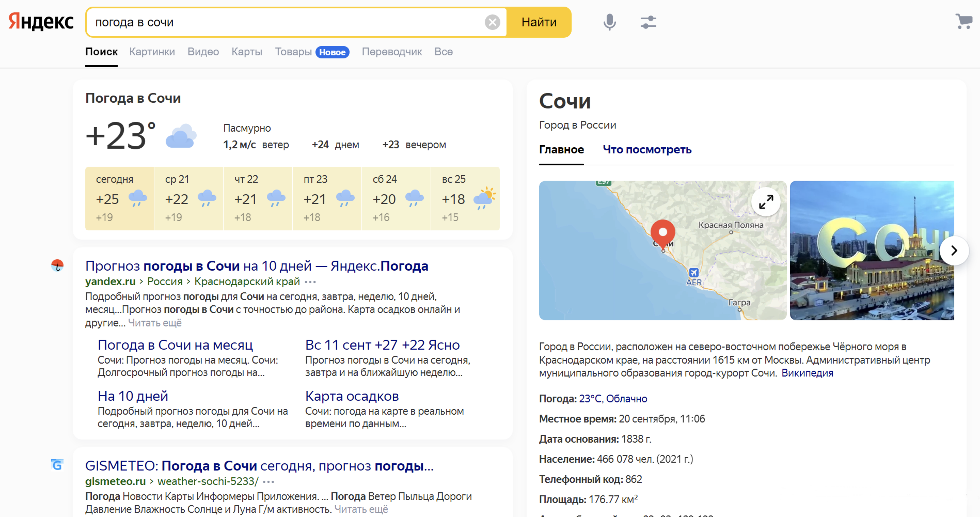Open forecast for чт 22

coord(258,199)
